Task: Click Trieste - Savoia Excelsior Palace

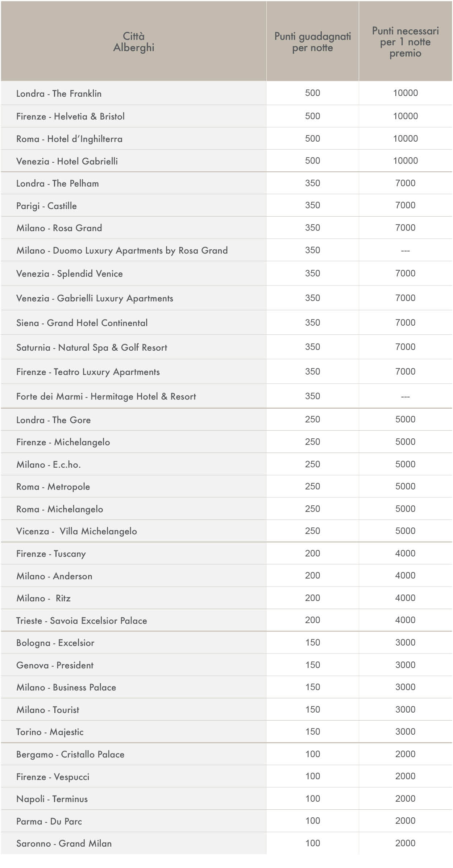Action: tap(82, 621)
